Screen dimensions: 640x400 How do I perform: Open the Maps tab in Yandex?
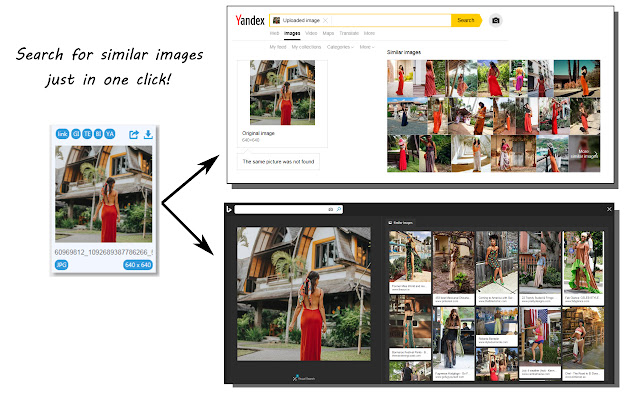(x=328, y=33)
